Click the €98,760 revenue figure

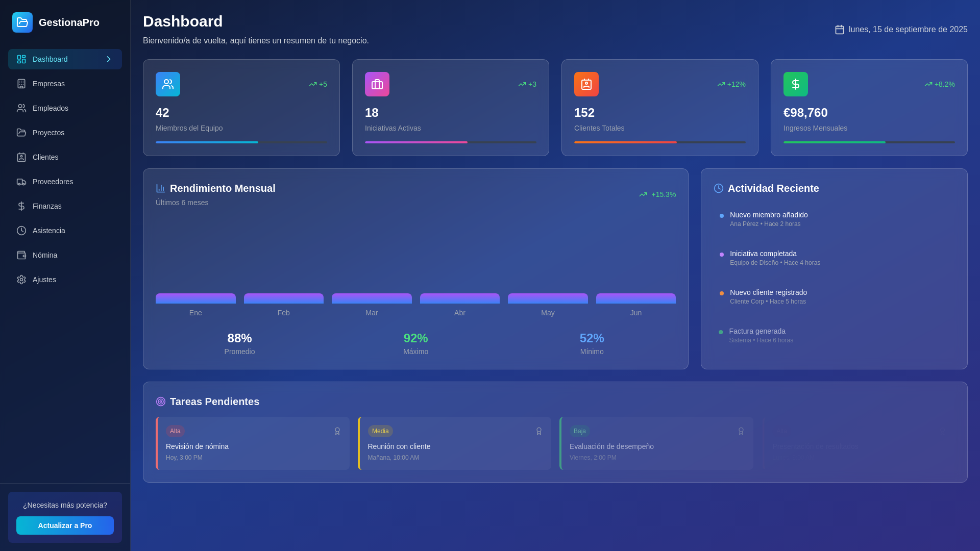pyautogui.click(x=805, y=113)
